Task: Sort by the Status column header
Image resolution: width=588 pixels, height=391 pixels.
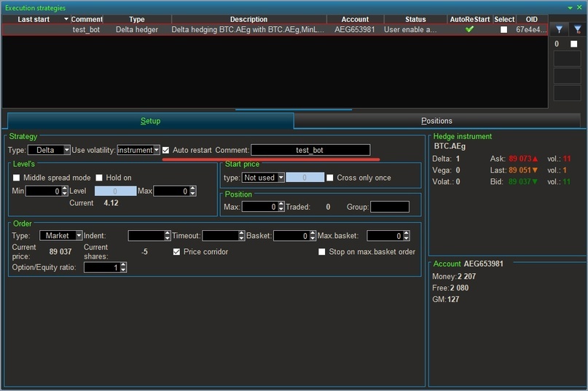Action: pyautogui.click(x=415, y=19)
